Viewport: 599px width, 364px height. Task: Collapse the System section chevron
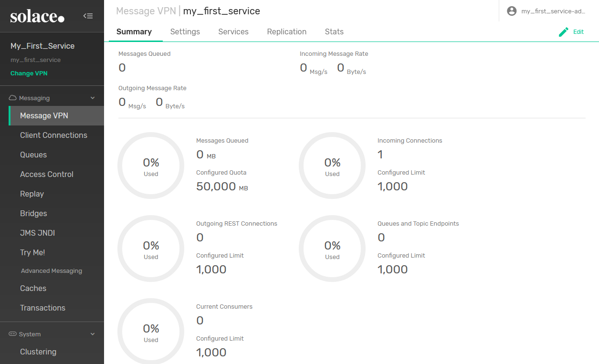(x=93, y=334)
